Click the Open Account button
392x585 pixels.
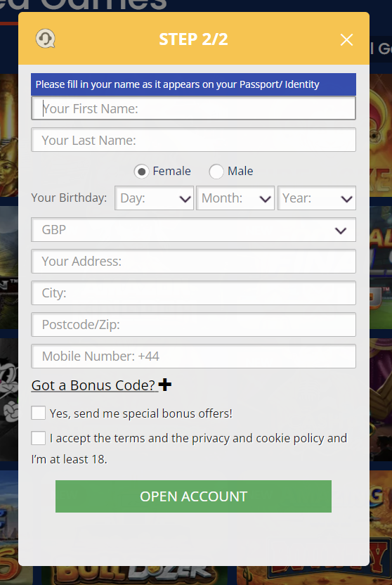tap(193, 496)
